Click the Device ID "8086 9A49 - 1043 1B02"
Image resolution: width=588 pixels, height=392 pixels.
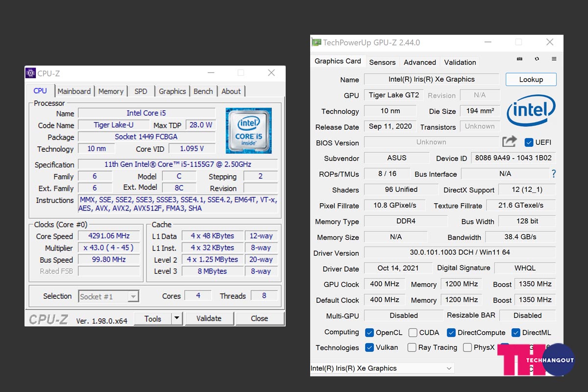[x=514, y=158]
